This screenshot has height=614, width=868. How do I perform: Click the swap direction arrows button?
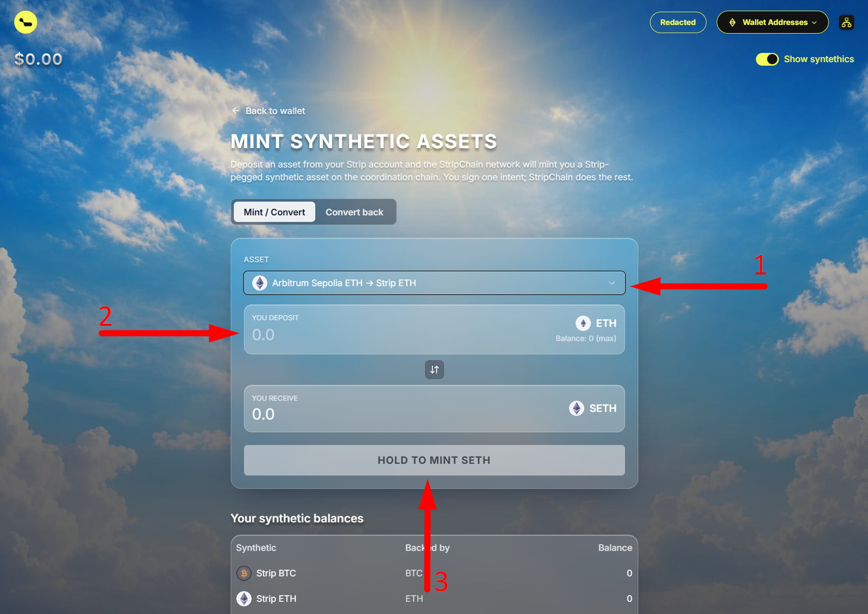[x=435, y=370]
